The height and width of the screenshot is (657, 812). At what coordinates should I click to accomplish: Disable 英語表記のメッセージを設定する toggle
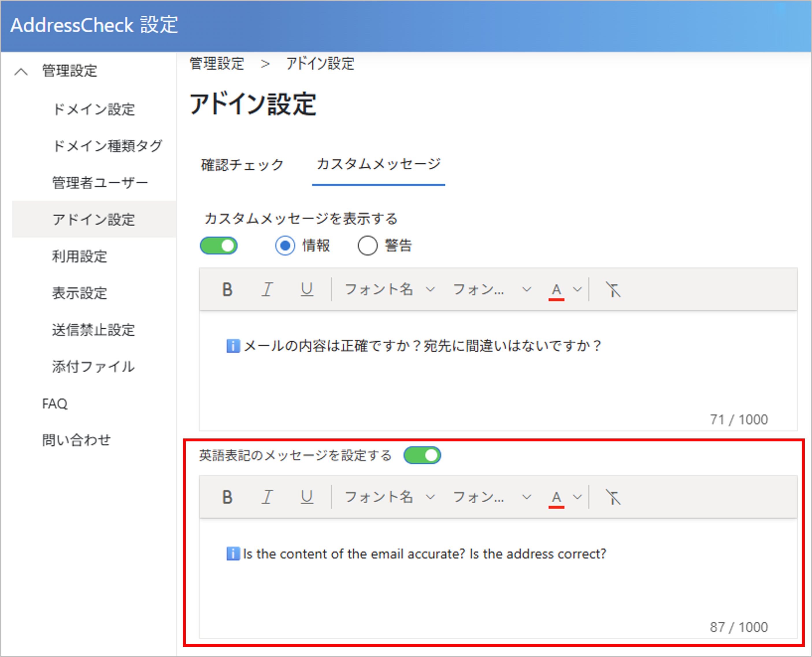click(x=422, y=455)
